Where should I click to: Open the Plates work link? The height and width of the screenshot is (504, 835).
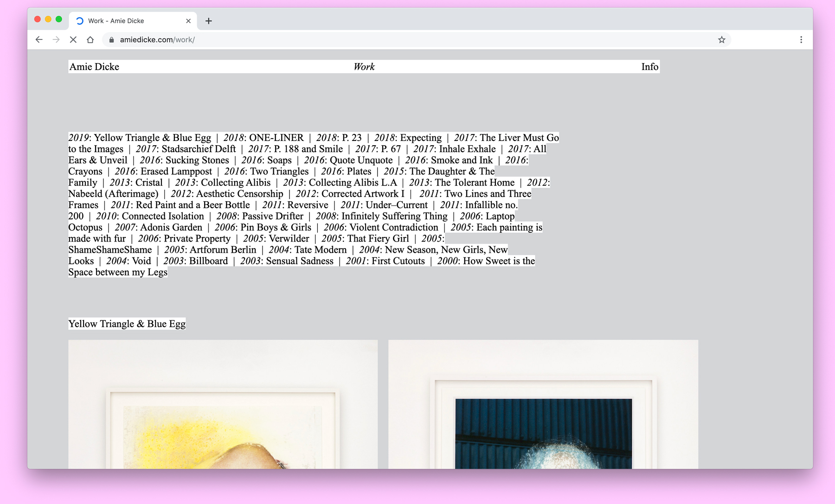click(x=359, y=171)
